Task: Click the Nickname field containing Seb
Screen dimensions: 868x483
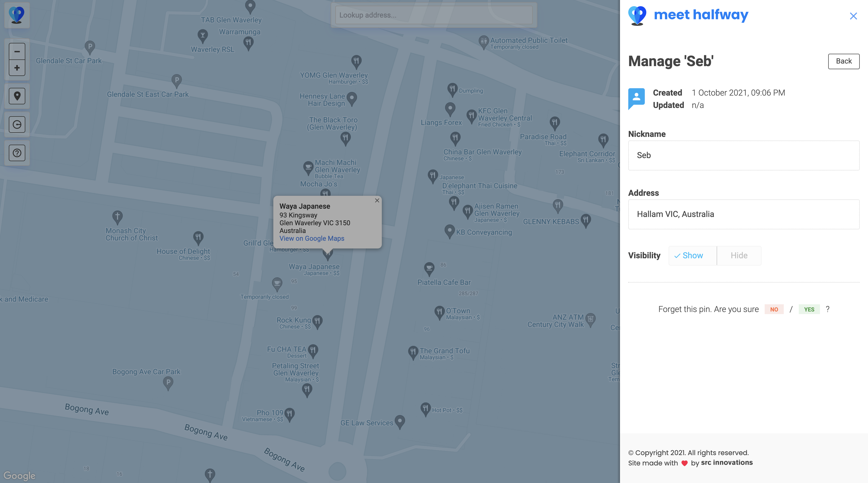Action: [x=743, y=155]
